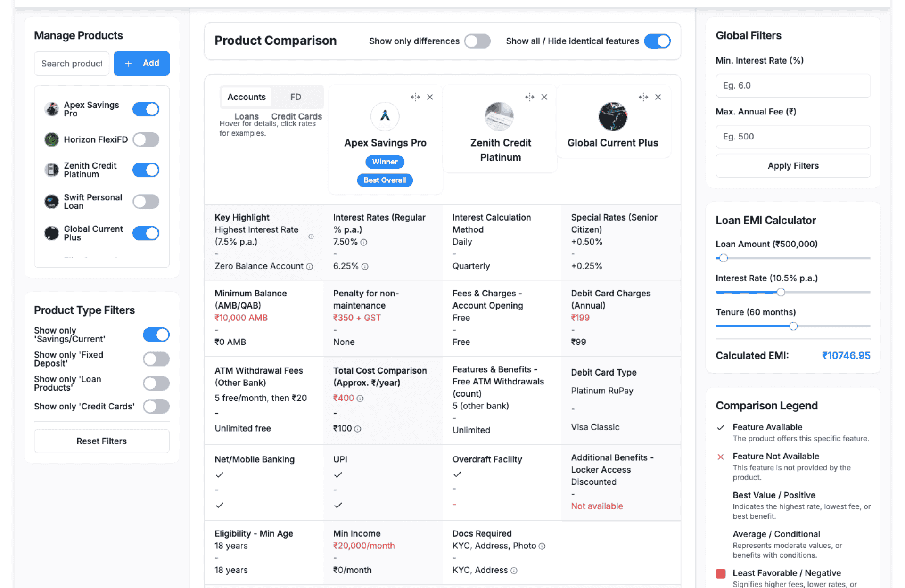The width and height of the screenshot is (905, 588).
Task: Click the Min. Interest Rate input field
Action: pyautogui.click(x=793, y=86)
